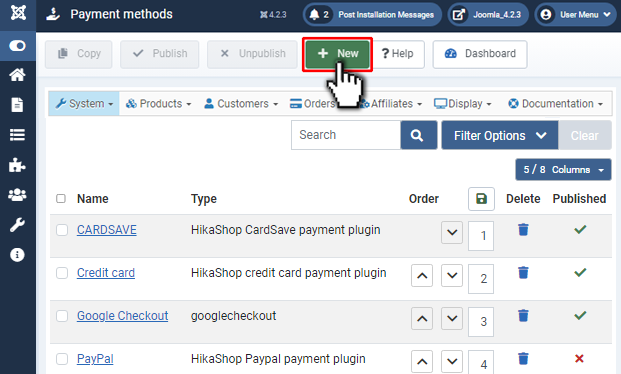Open the Help info sidebar icon

point(17,255)
